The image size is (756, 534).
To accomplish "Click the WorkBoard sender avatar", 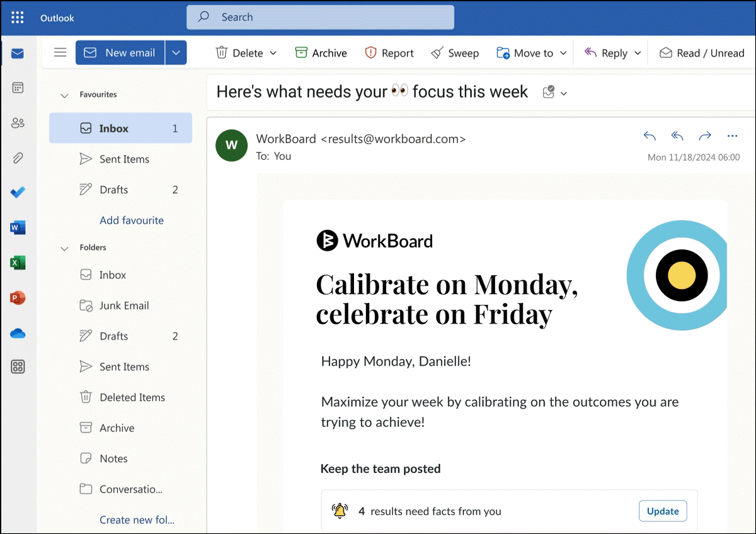I will tap(231, 145).
